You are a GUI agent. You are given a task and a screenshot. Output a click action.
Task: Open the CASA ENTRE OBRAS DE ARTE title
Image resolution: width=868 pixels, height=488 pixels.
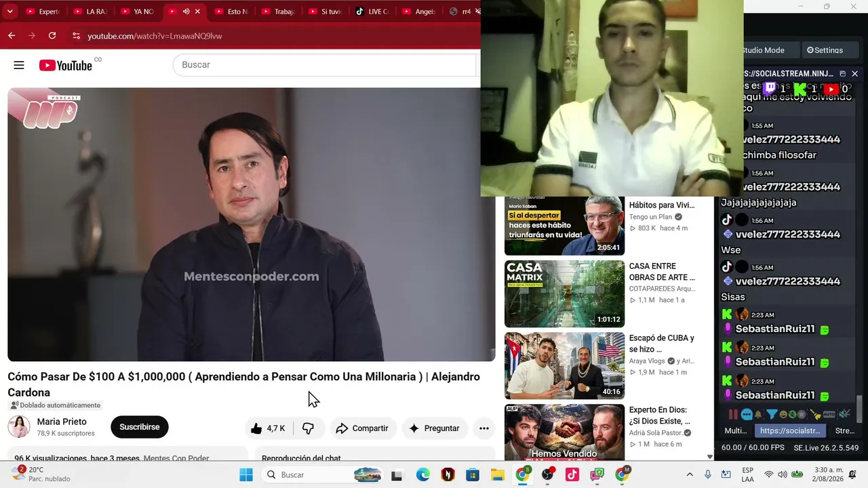click(662, 272)
